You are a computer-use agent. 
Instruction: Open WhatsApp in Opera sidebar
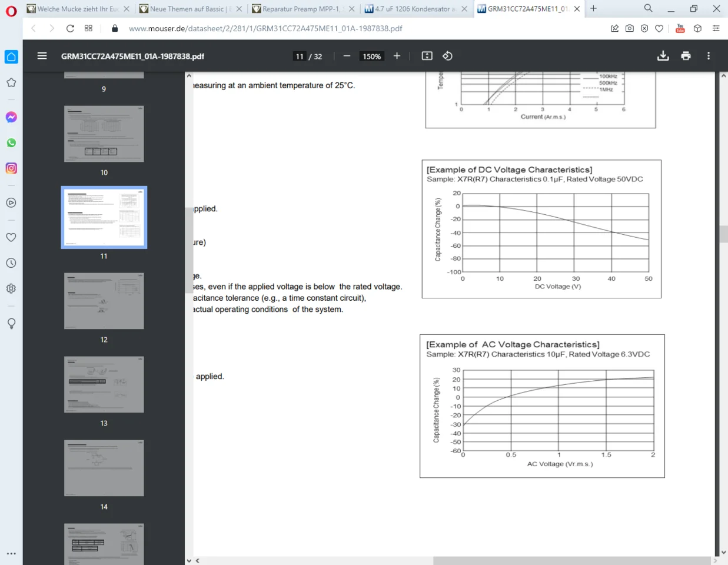[11, 143]
